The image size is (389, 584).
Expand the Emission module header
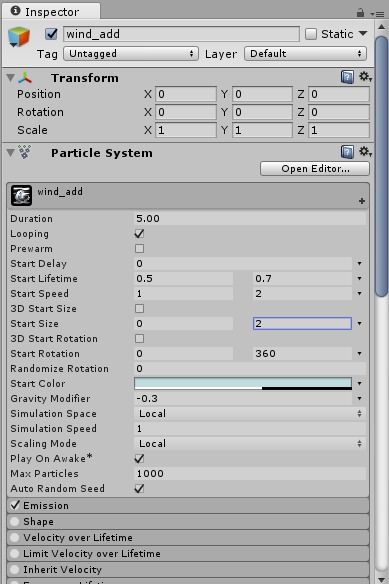point(188,505)
